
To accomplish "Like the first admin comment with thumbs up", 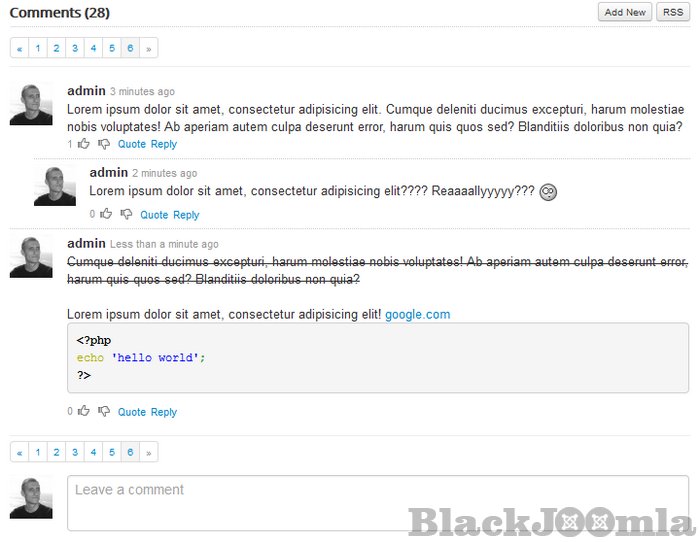I will click(x=84, y=144).
